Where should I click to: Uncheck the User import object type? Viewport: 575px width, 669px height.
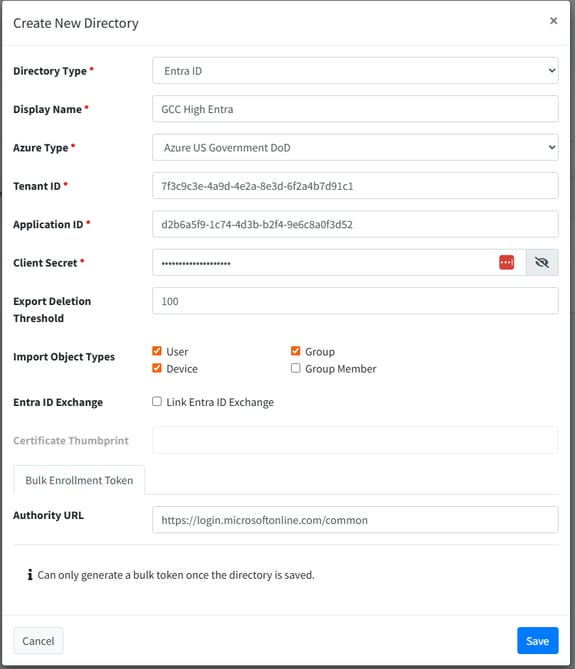[157, 351]
